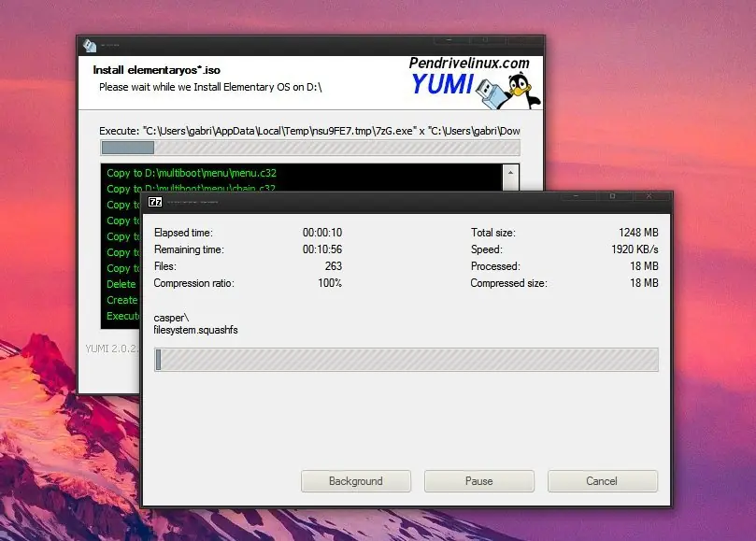Click the 'Install elementaryos*.iso' heading
This screenshot has height=541, width=756.
pyautogui.click(x=156, y=70)
